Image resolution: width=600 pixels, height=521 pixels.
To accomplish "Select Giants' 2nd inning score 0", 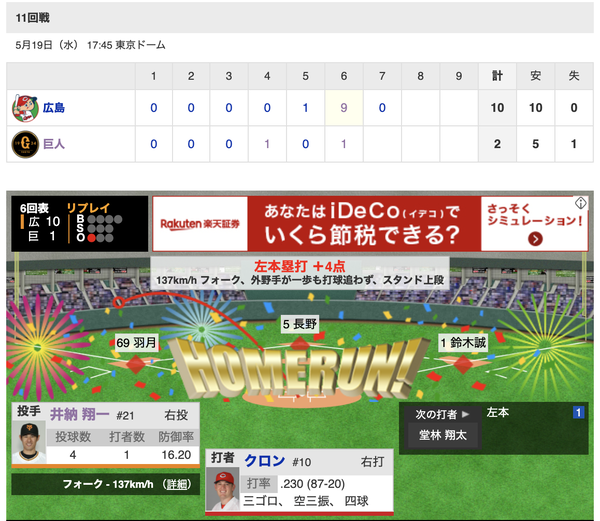I will pos(191,144).
